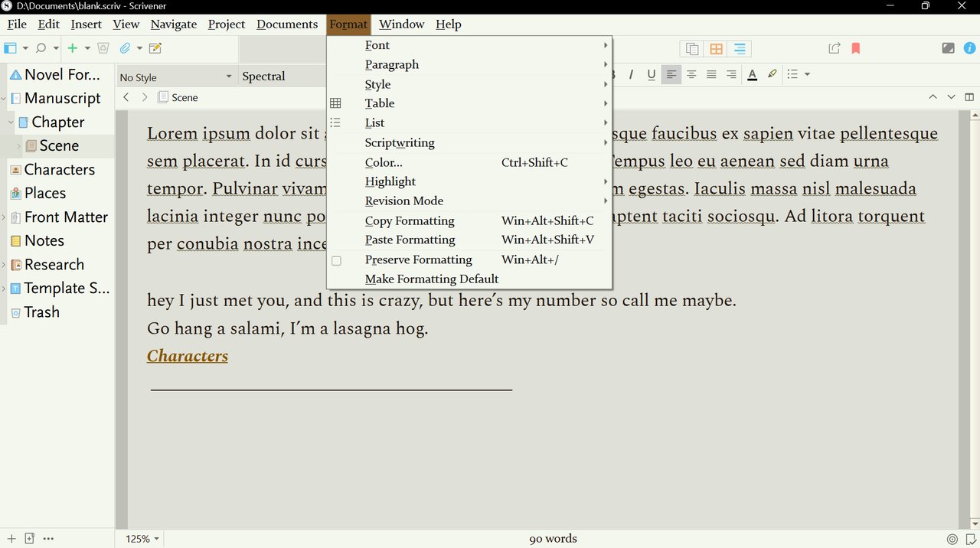Toggle Preserve Formatting checkbox
This screenshot has height=548, width=980.
[336, 260]
